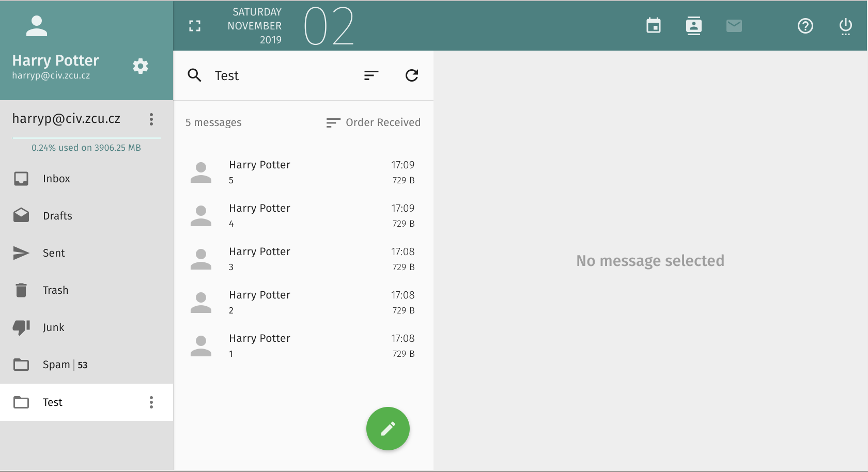Compose a new message with pencil button
Viewport: 868px width, 472px height.
point(388,429)
